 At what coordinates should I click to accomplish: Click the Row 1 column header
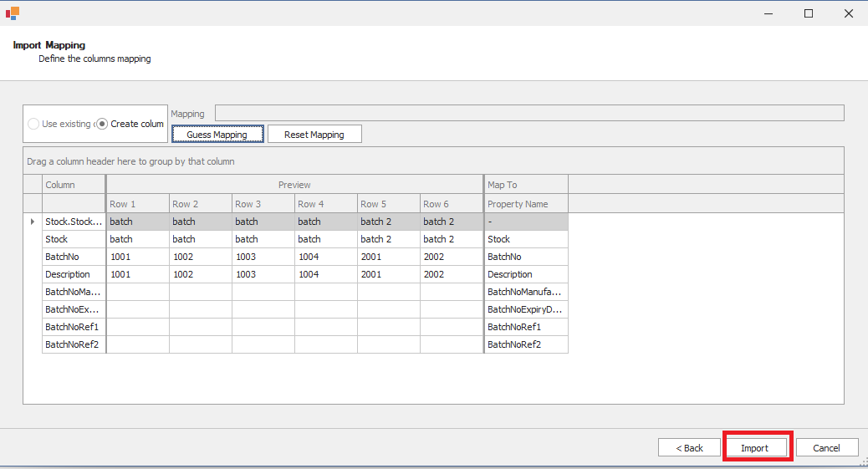coord(137,204)
